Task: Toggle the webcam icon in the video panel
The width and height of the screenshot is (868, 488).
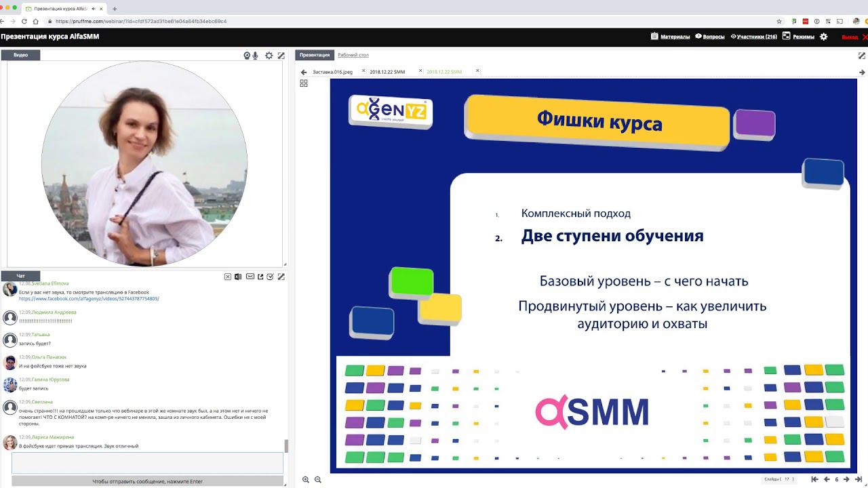Action: 248,56
